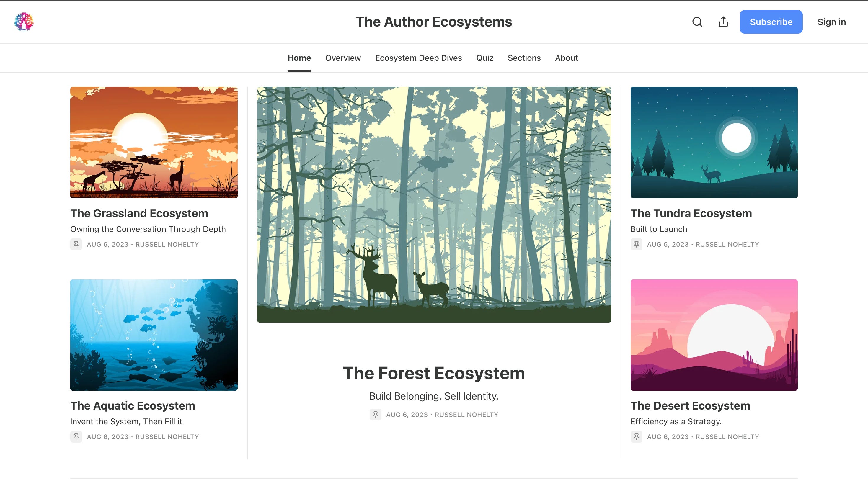Click 'Built to Launch' subtitle
868x491 pixels.
[658, 229]
